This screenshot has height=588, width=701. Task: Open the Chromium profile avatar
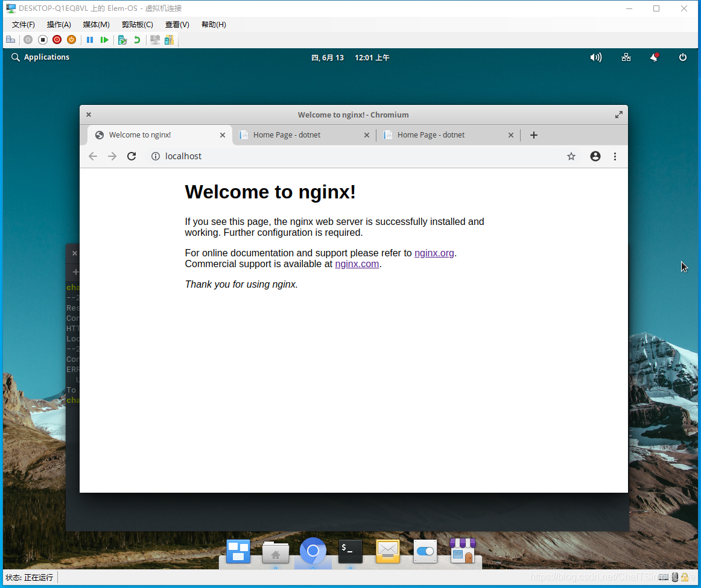pyautogui.click(x=595, y=156)
